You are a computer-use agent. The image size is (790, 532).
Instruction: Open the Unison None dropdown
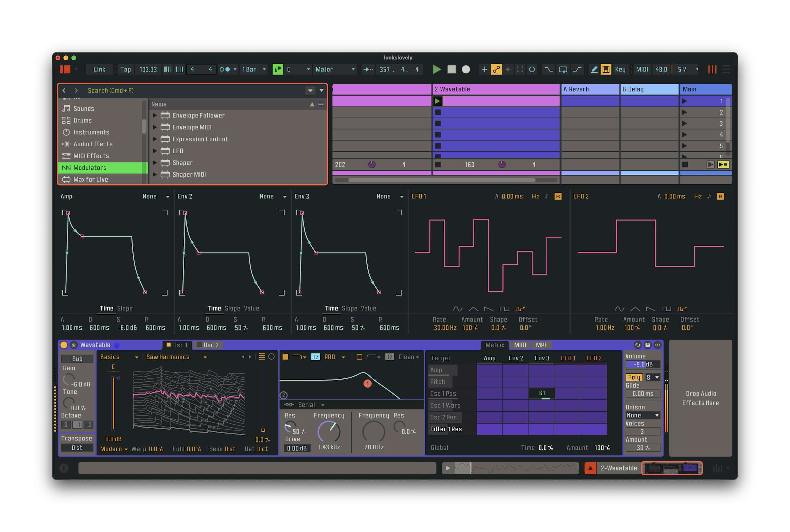tap(643, 415)
